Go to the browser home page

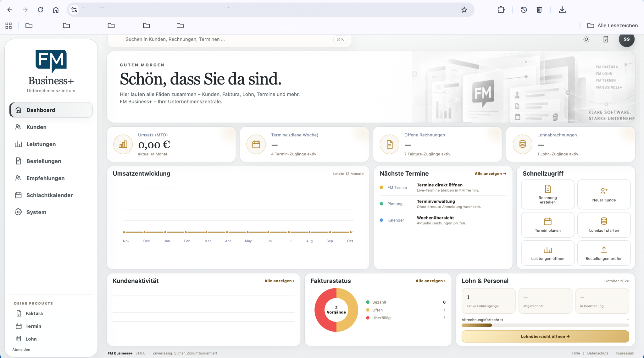tap(56, 10)
